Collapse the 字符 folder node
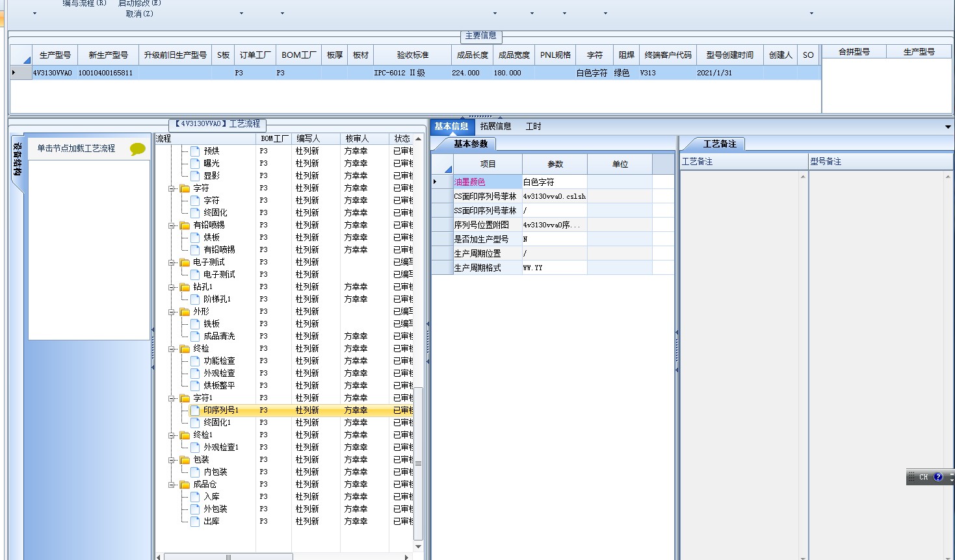 (172, 188)
